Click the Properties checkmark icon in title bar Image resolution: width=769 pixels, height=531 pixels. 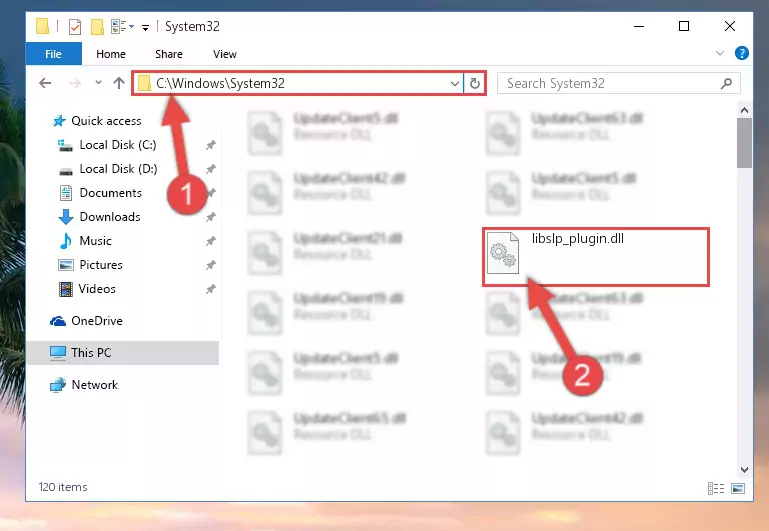[75, 26]
